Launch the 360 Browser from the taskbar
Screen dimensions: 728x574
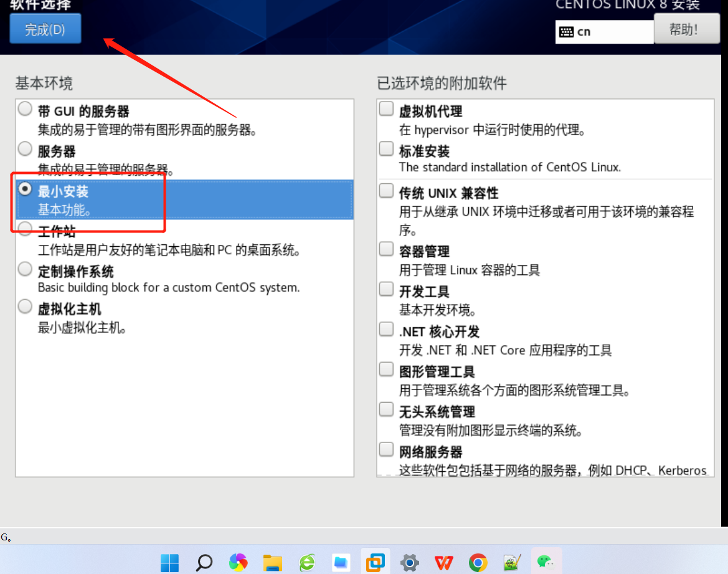pyautogui.click(x=238, y=562)
